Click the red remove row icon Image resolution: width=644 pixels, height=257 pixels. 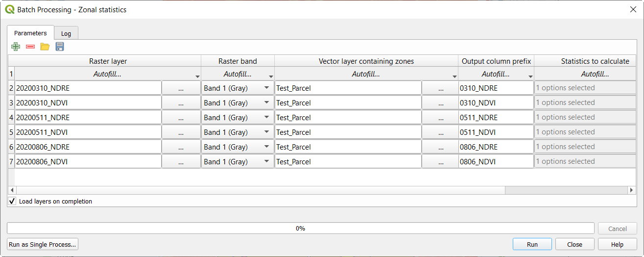pos(30,47)
